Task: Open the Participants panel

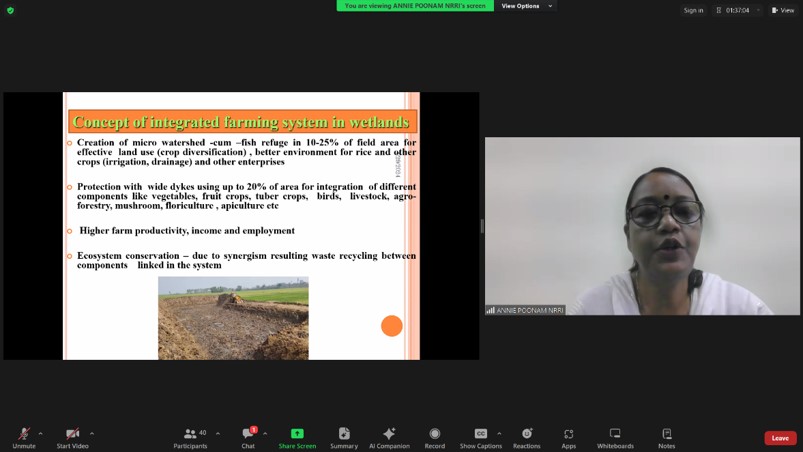Action: (x=190, y=436)
